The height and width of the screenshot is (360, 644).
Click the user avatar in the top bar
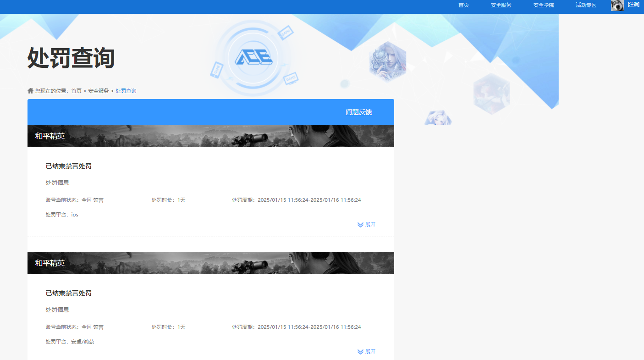617,5
